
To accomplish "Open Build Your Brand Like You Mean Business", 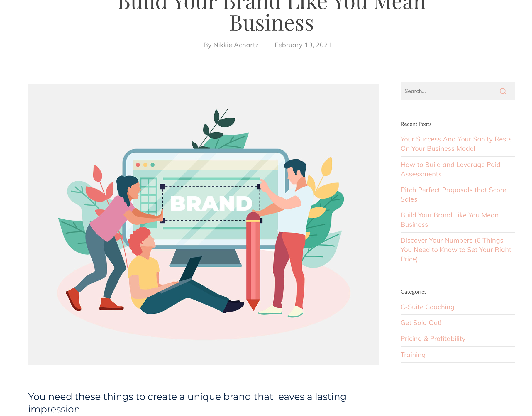I will [450, 220].
